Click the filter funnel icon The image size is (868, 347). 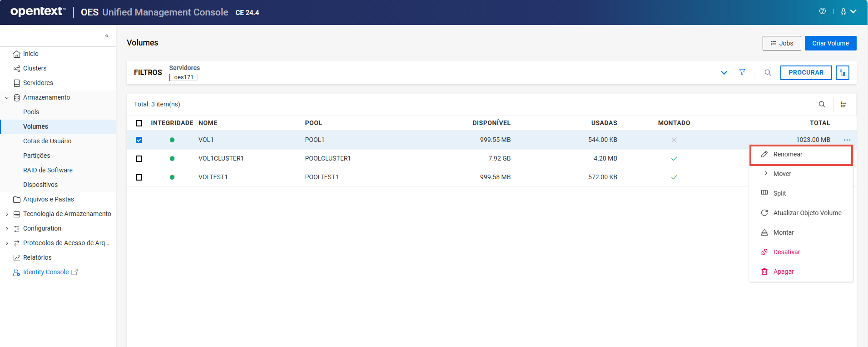(742, 72)
